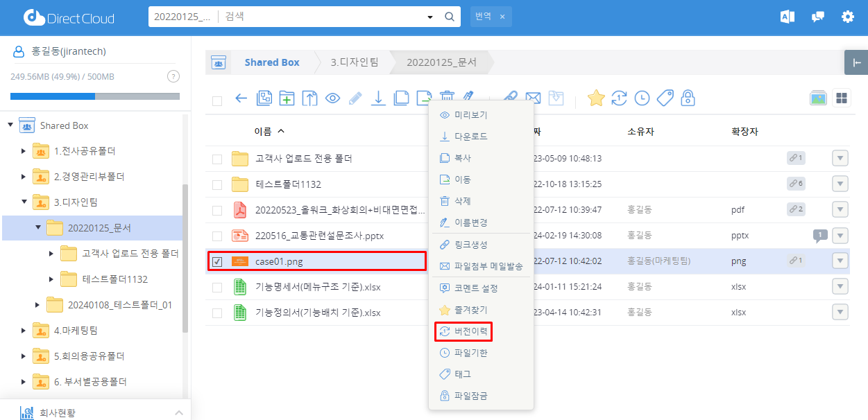Expand the 4.마케팅팀 folder tree node

24,331
